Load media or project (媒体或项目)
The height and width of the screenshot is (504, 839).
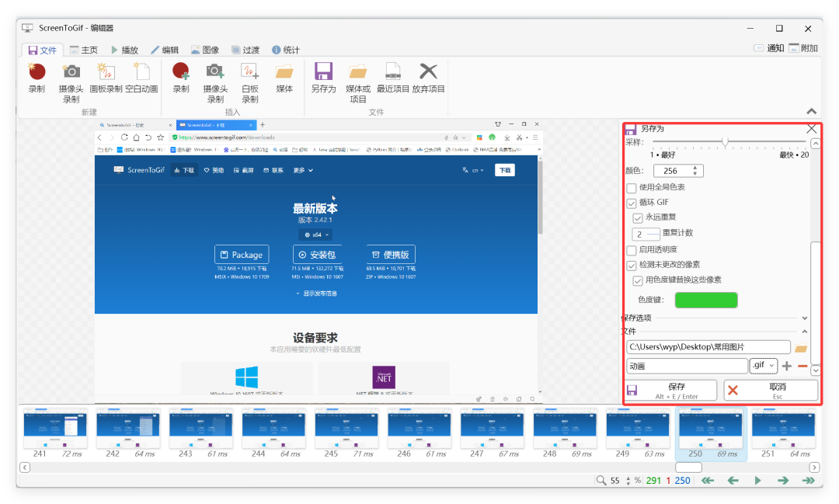tap(358, 83)
